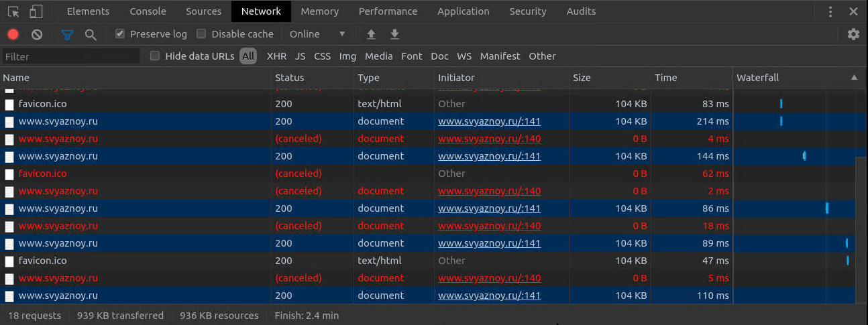Click the Filter text input field
Screen dimensions: 868x325
(x=71, y=56)
